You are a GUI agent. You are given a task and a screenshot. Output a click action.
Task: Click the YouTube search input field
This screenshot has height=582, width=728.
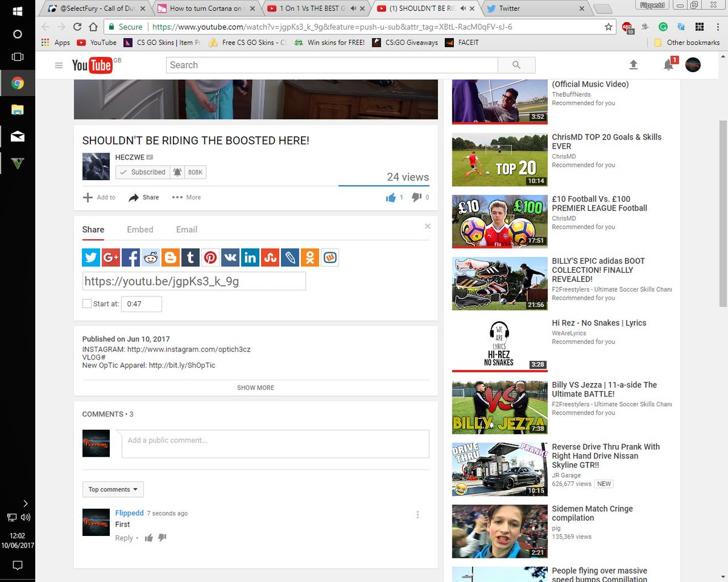tap(332, 65)
